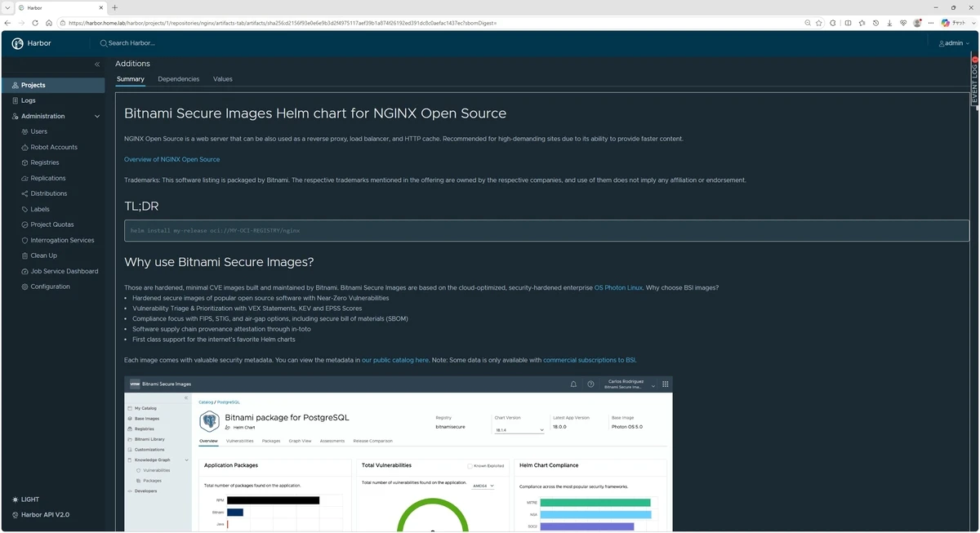
Task: Open Projects in the sidebar
Action: pos(53,85)
